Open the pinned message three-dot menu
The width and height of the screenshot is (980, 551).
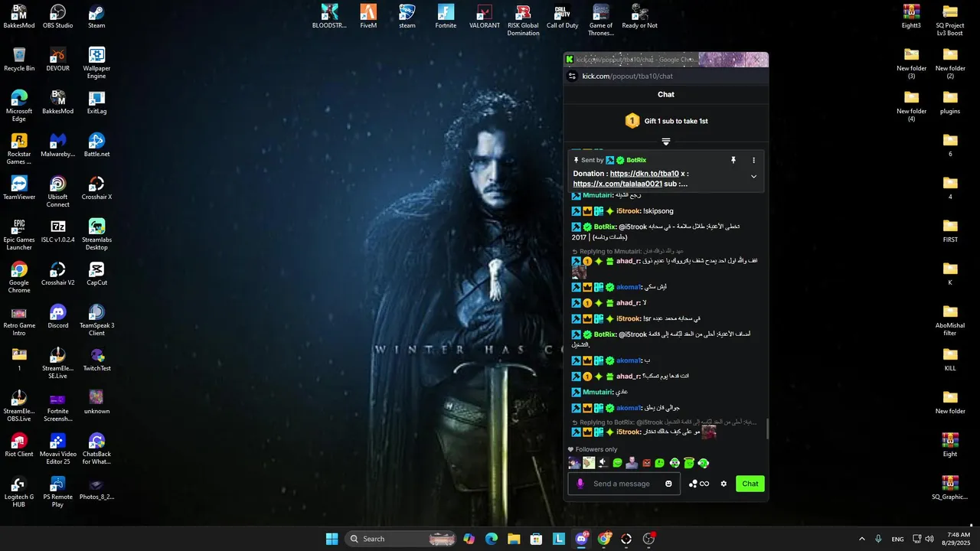pos(753,160)
